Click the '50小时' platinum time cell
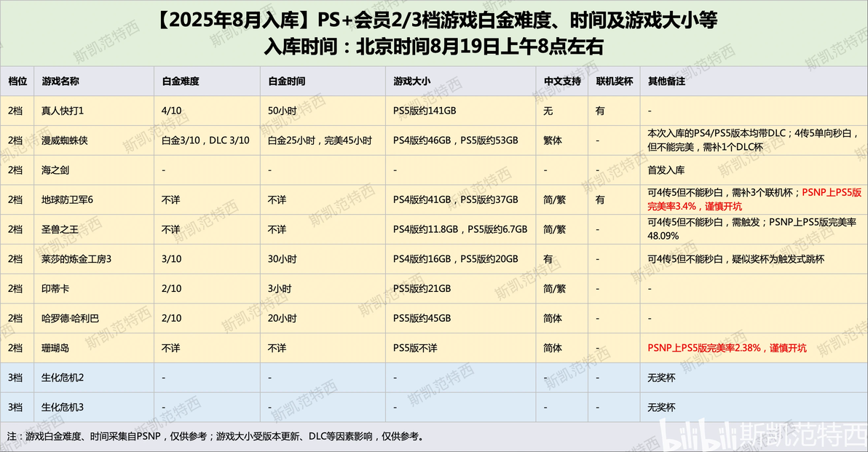 coord(283,111)
